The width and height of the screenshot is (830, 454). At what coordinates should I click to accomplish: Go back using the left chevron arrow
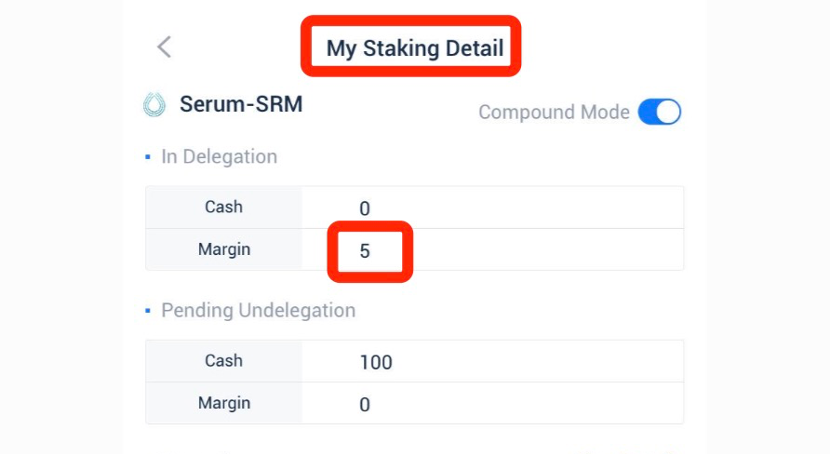165,46
